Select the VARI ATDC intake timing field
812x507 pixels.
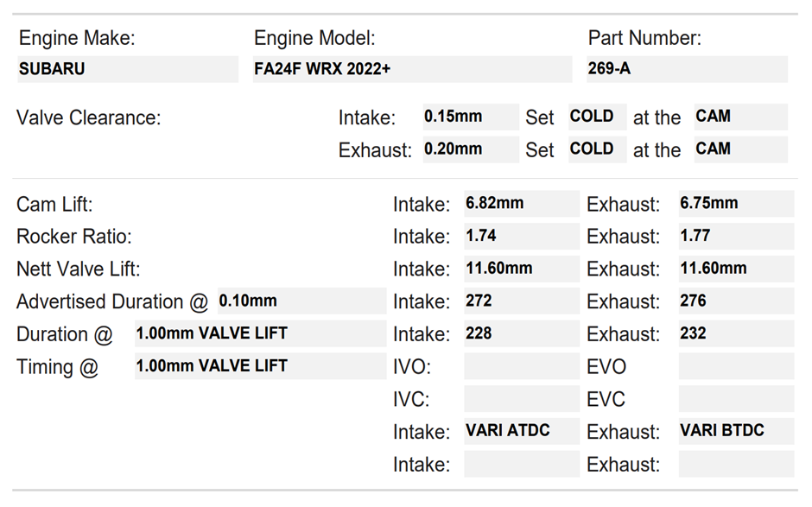[x=521, y=431]
